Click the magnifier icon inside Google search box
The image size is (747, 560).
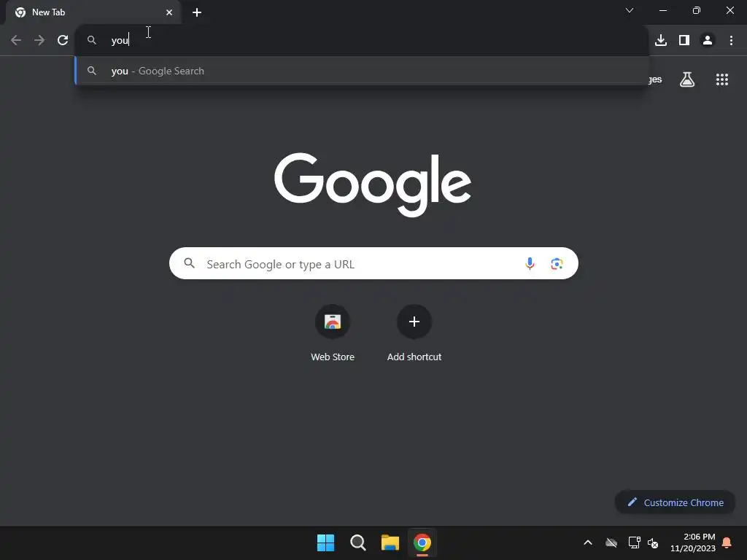[x=189, y=262]
